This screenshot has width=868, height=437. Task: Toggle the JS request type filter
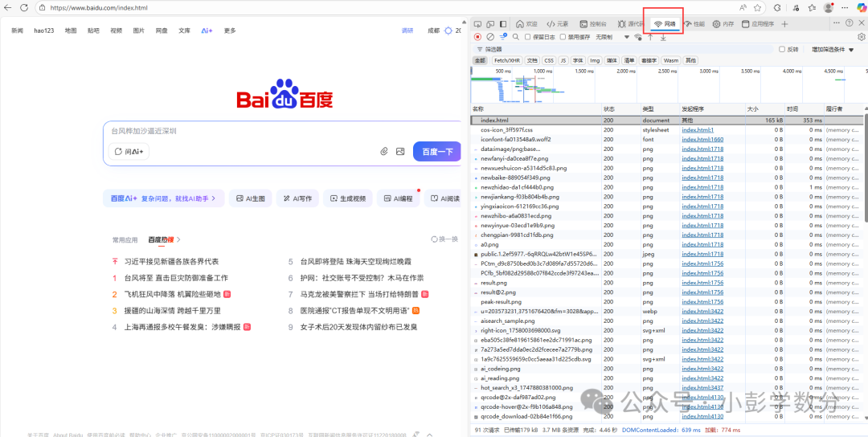563,60
